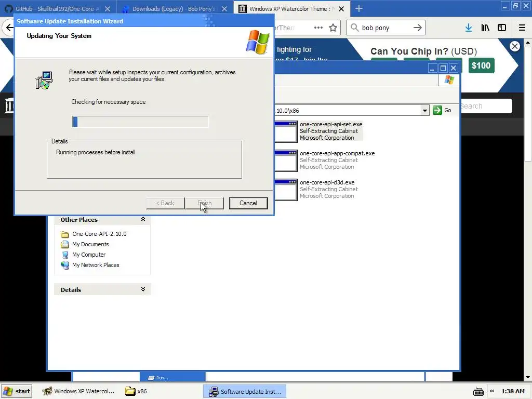532x399 pixels.
Task: Open the Firefox downloads panel
Action: (468, 28)
